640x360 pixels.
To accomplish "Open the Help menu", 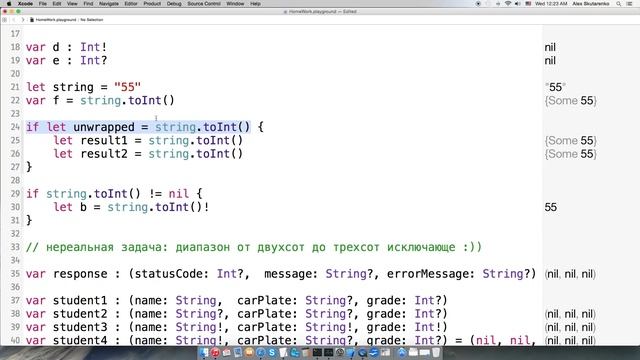I will pos(255,4).
